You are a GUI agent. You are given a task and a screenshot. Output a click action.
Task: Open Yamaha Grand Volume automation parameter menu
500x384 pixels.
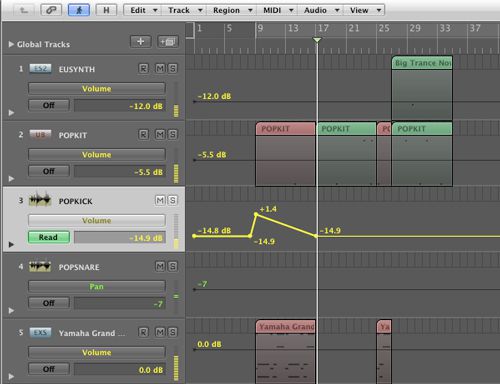coord(97,352)
